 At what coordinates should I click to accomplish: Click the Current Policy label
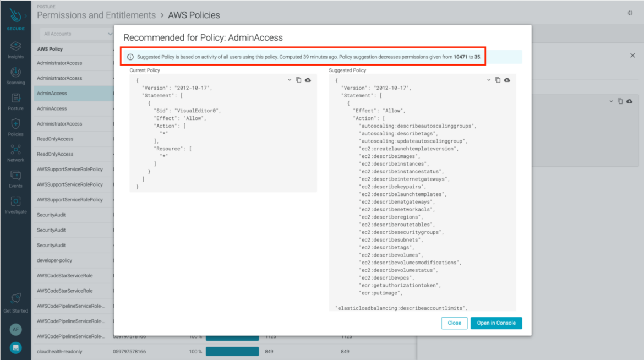(x=145, y=70)
